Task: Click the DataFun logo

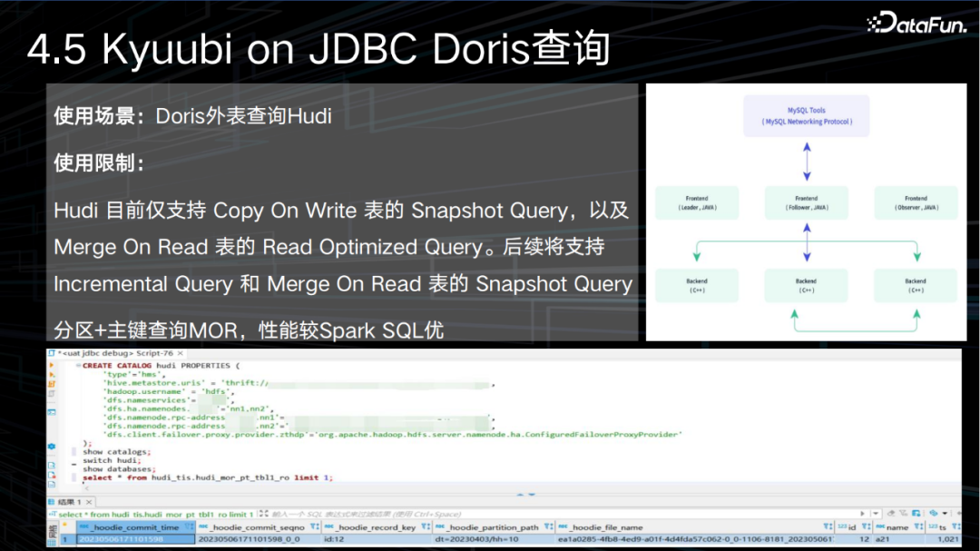Action: [x=916, y=23]
